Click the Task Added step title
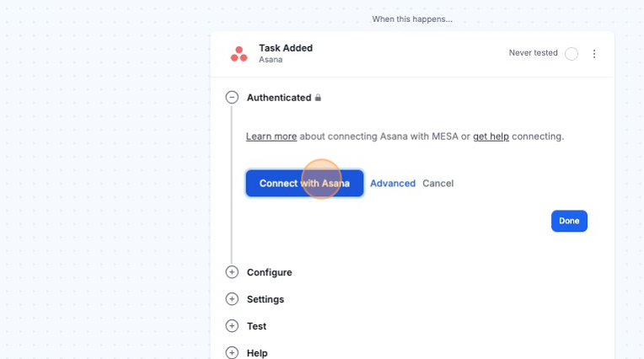Screen dimensions: 644x359 pyautogui.click(x=285, y=48)
